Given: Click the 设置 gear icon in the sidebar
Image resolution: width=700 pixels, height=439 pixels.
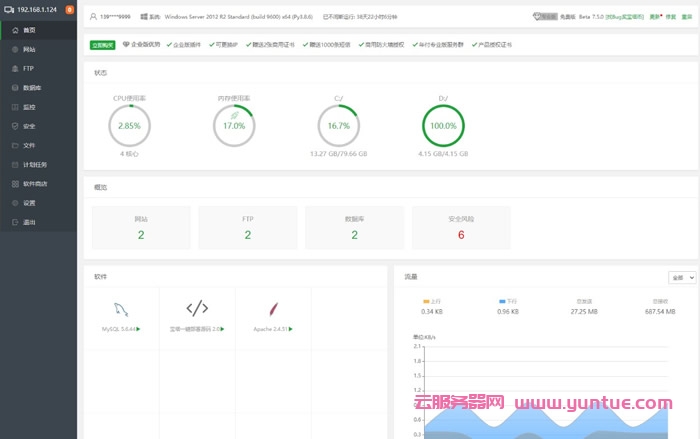Looking at the screenshot, I should click(15, 203).
